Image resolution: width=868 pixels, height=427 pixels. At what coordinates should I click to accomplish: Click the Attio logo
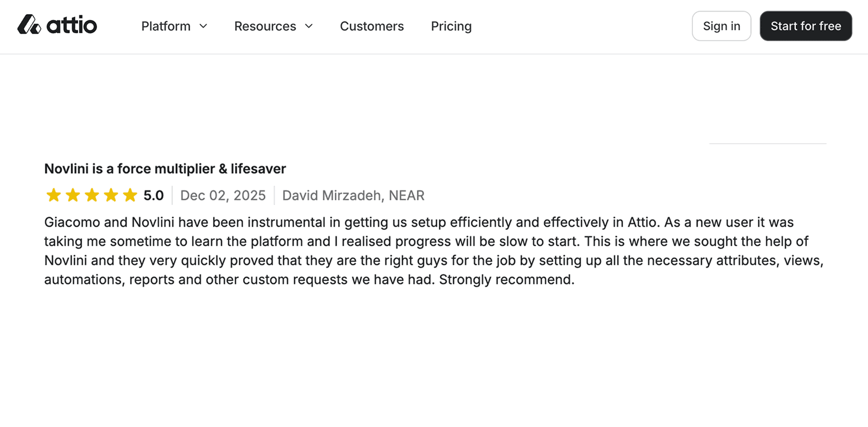click(57, 25)
